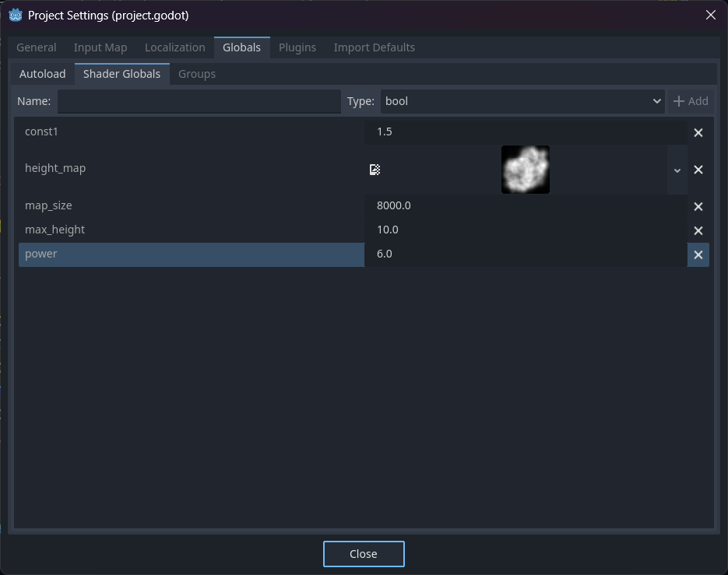Edit the map_size value 8000.0
This screenshot has width=728, height=575.
526,206
